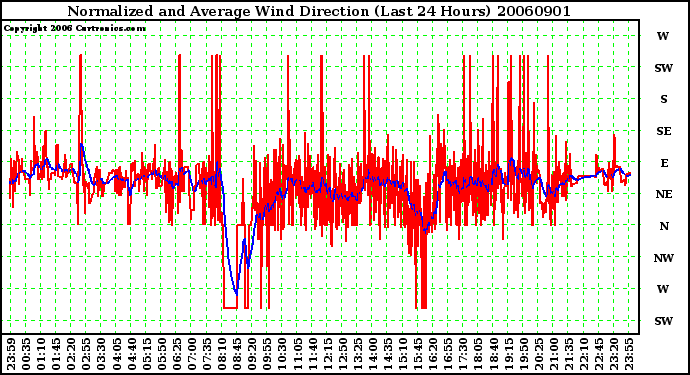The width and height of the screenshot is (690, 375).
Task: Click the 18:40 time label
Action: click(x=493, y=354)
